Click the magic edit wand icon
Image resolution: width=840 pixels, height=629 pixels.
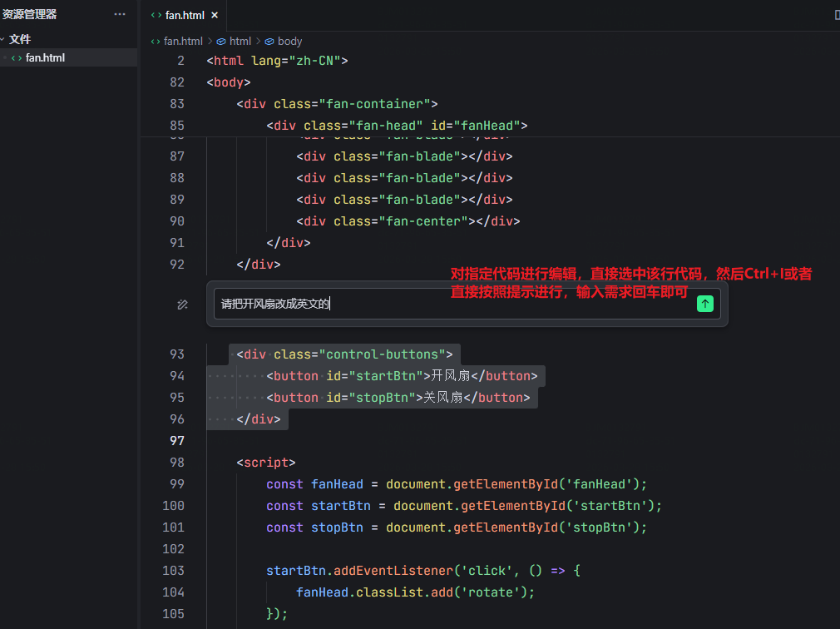[182, 305]
